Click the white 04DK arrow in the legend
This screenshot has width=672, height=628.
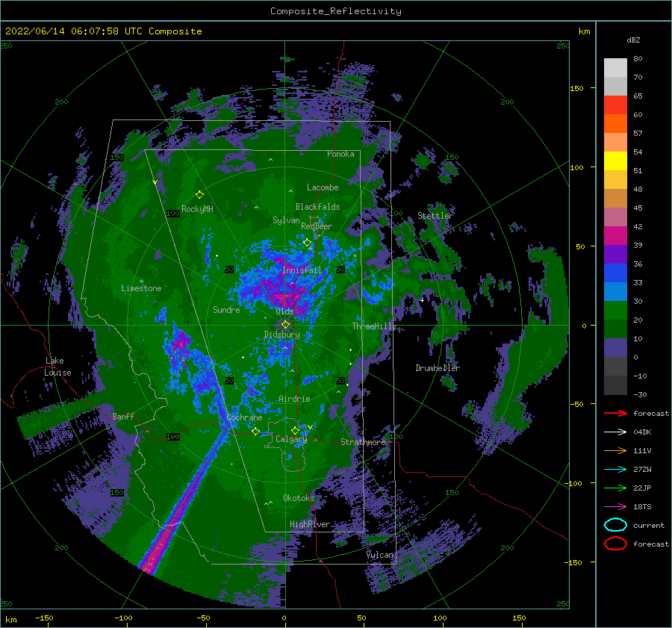point(615,432)
